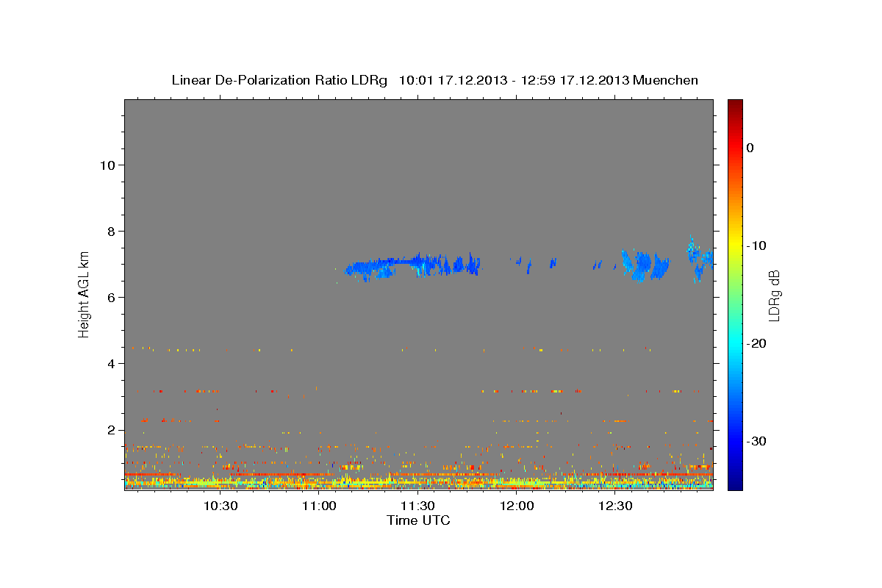Click the 12:30 time tick label
882x588 pixels.
tap(616, 506)
